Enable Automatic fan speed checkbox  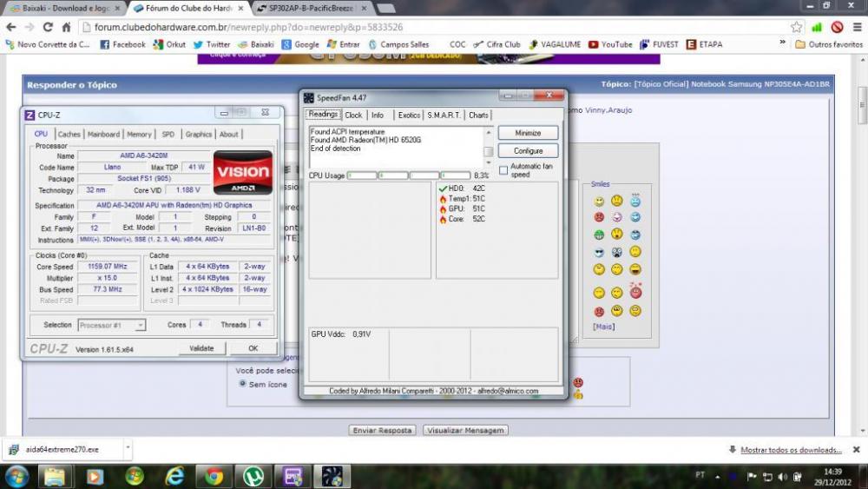503,170
